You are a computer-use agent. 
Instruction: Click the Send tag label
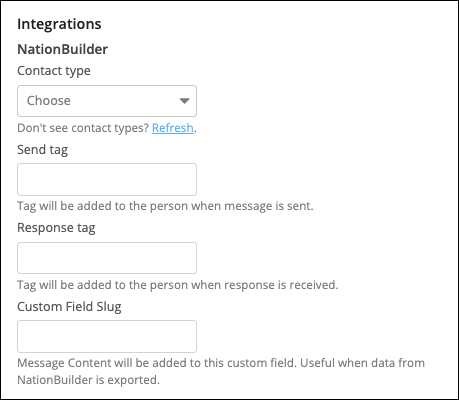(43, 150)
